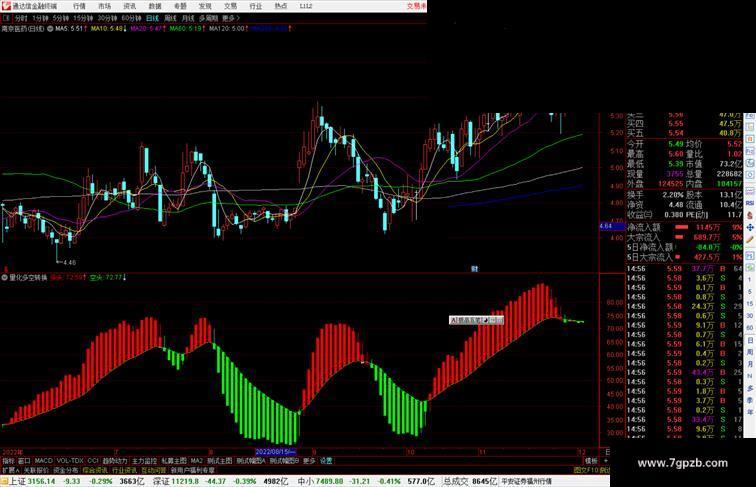This screenshot has width=756, height=487.
Task: Expand 更多 in the bottom indicator bar
Action: [x=309, y=461]
